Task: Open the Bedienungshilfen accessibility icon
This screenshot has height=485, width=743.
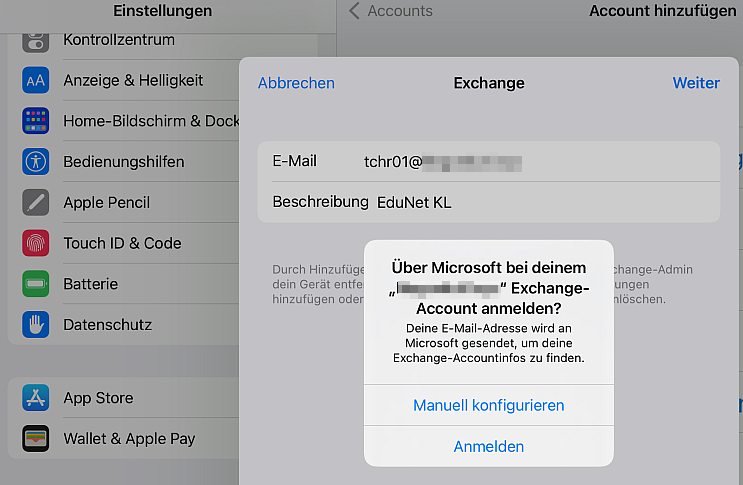Action: click(36, 162)
